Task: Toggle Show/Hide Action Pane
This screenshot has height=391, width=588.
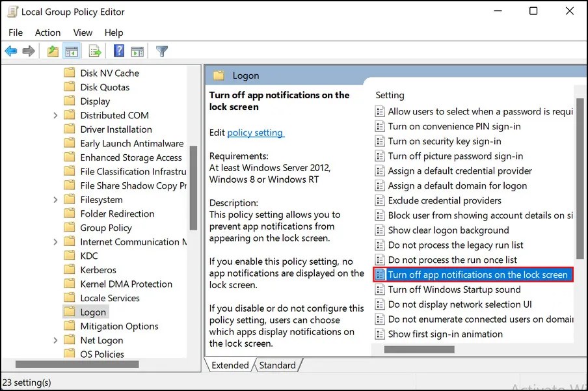Action: pos(137,51)
